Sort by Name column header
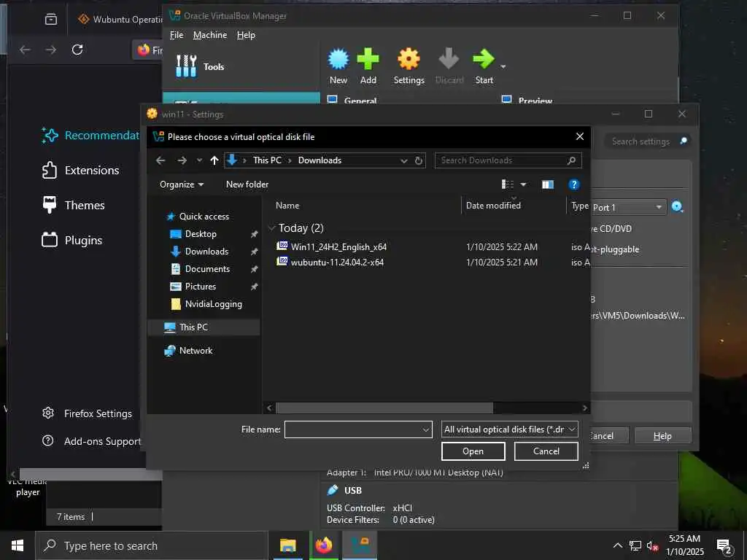 287,205
